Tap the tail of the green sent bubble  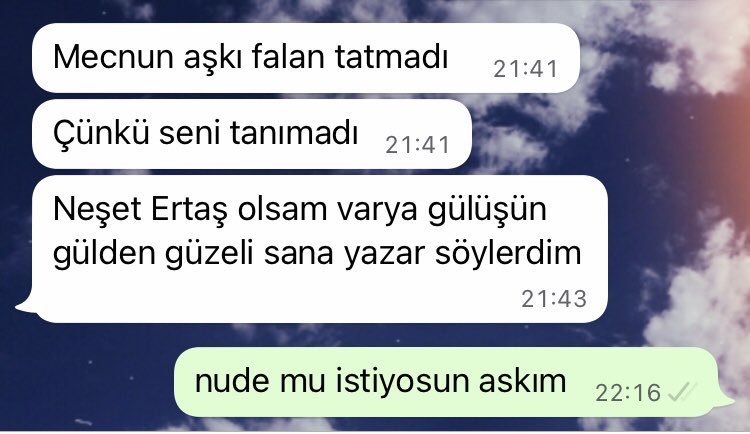[726, 401]
